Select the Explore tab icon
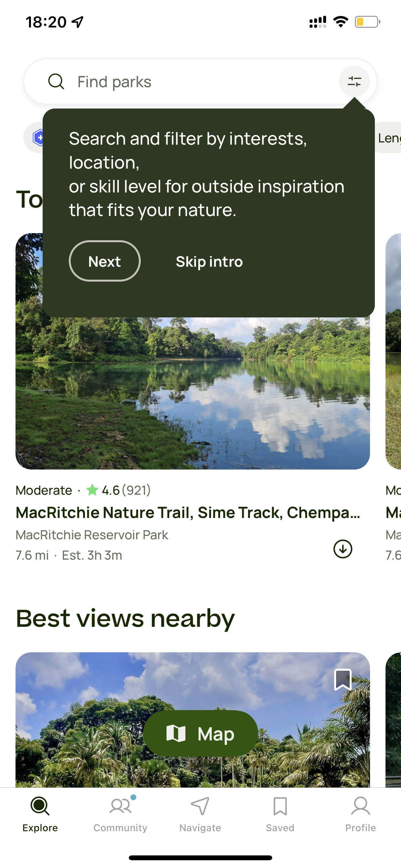This screenshot has height=868, width=401. 40,806
